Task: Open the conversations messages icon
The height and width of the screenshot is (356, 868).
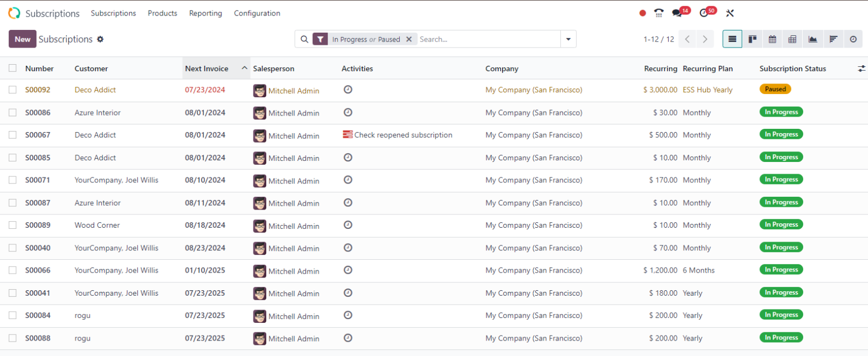Action: [x=677, y=13]
